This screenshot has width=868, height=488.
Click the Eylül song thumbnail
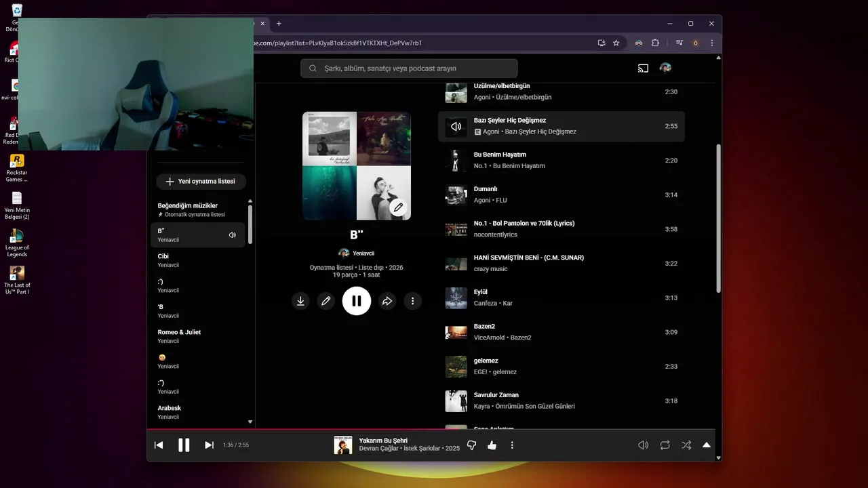coord(456,298)
